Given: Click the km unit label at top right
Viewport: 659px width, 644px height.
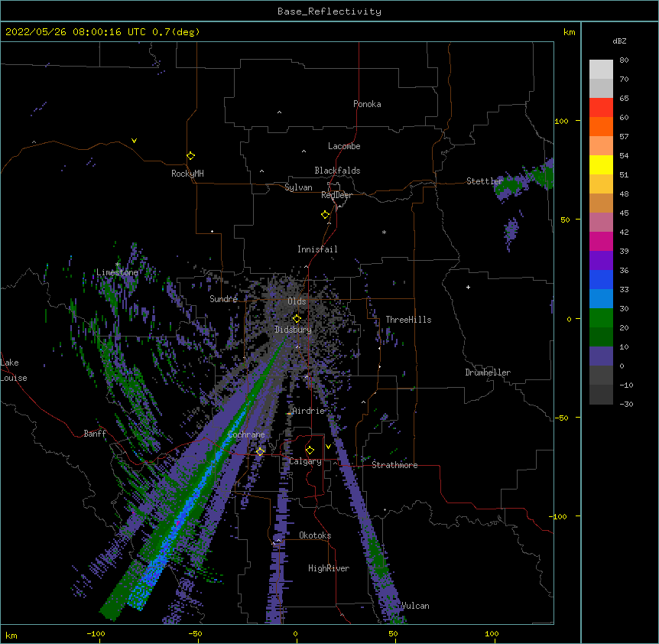Looking at the screenshot, I should point(570,32).
